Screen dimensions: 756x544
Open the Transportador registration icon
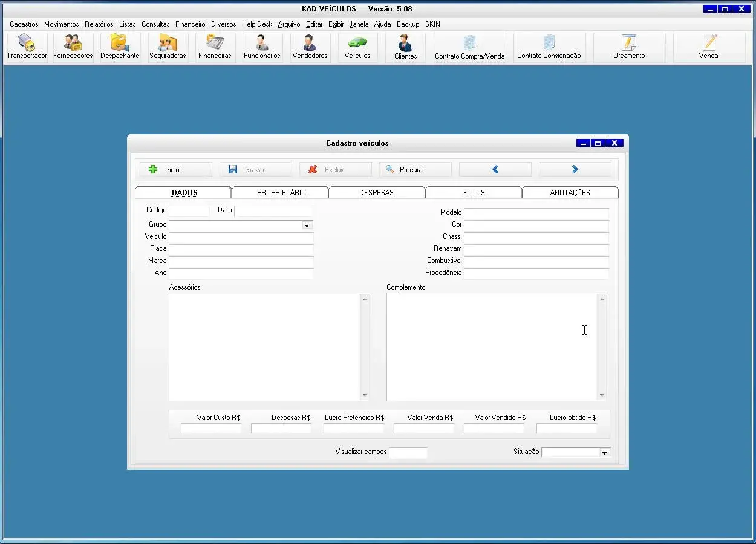pyautogui.click(x=27, y=47)
